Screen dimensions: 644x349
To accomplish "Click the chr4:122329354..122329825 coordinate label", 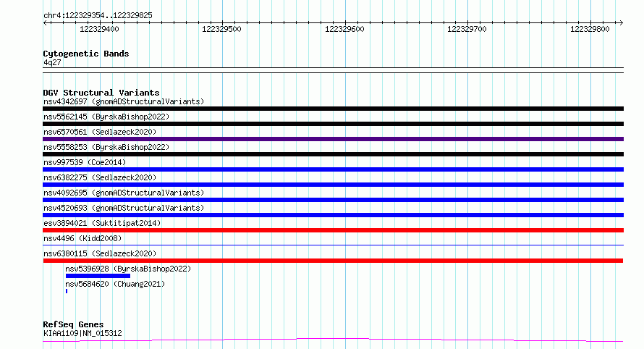I will coord(98,16).
